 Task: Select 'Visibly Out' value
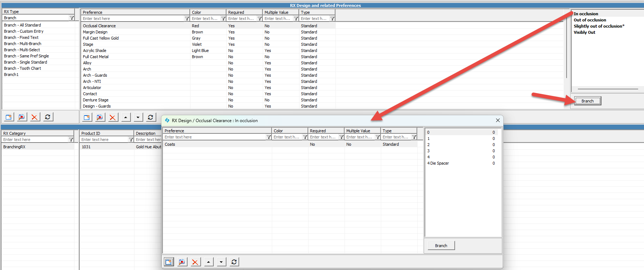pyautogui.click(x=584, y=32)
